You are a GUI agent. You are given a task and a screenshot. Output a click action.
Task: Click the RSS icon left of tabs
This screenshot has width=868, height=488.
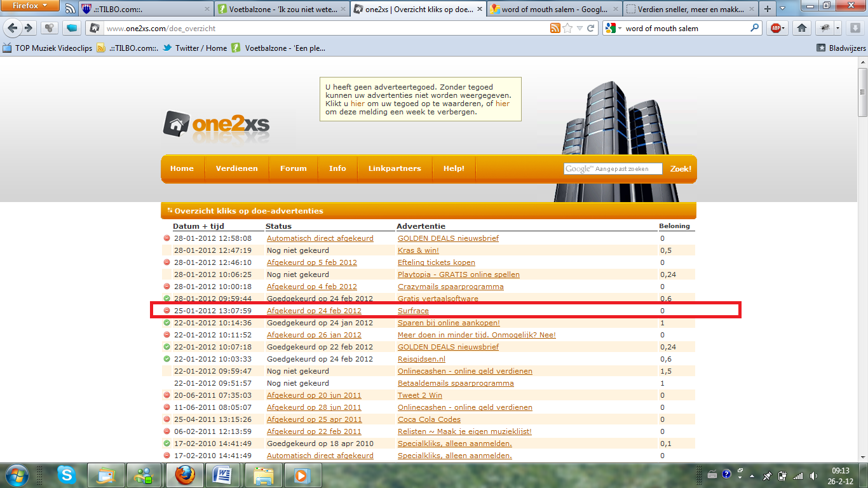pos(70,9)
